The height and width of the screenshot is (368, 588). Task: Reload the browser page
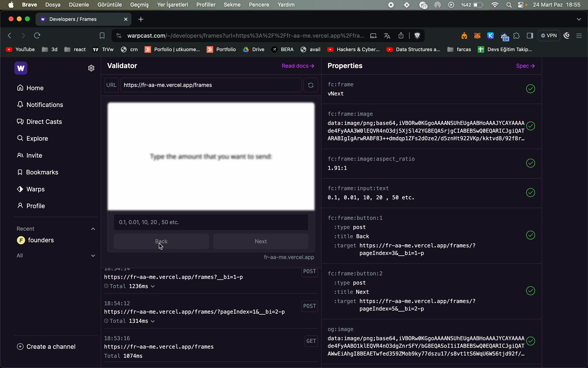[37, 36]
